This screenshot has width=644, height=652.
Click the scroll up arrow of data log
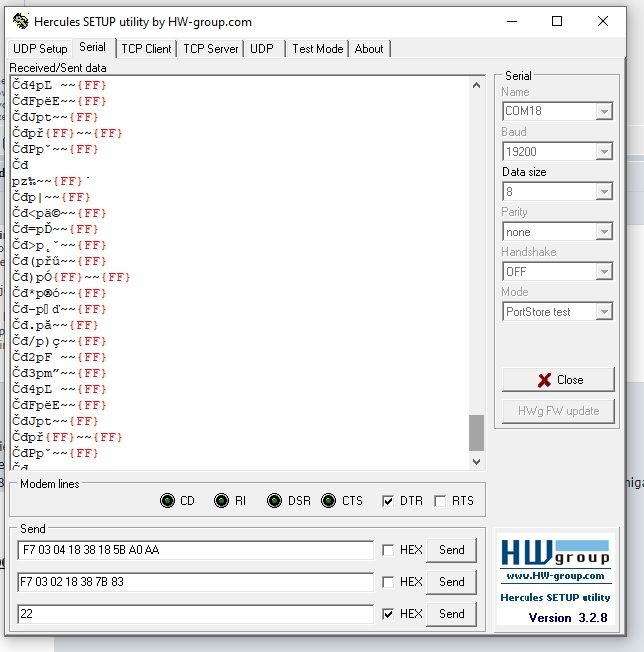click(x=476, y=85)
